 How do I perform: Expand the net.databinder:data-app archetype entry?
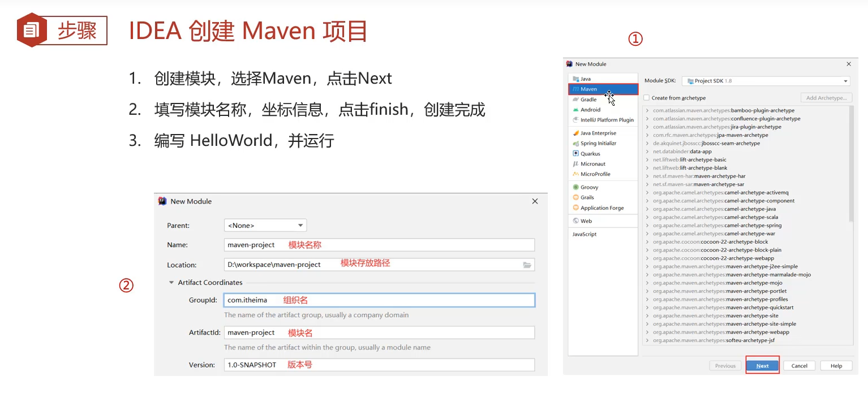648,151
